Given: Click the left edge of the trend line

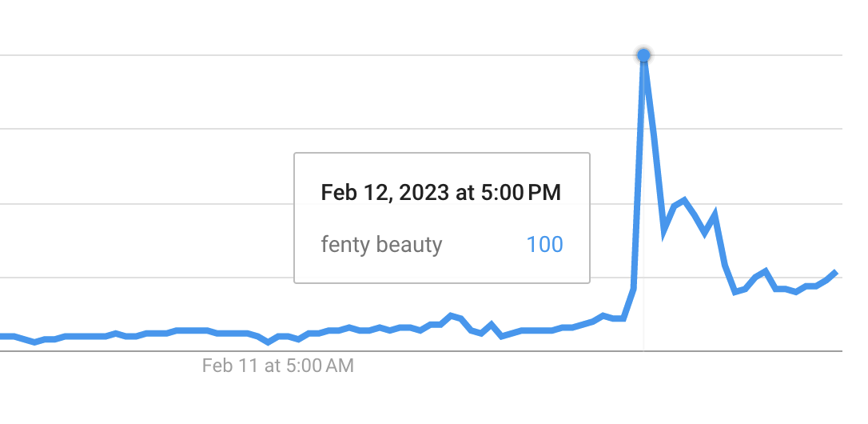Looking at the screenshot, I should point(3,336).
